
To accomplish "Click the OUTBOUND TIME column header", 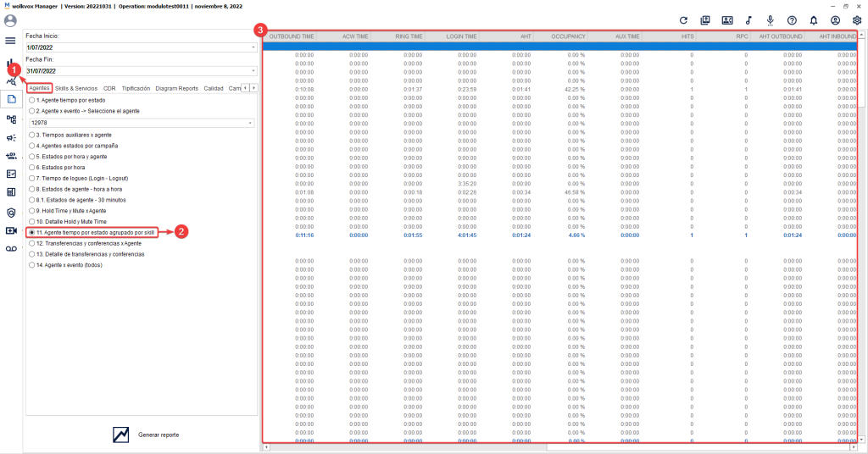I will [x=290, y=36].
